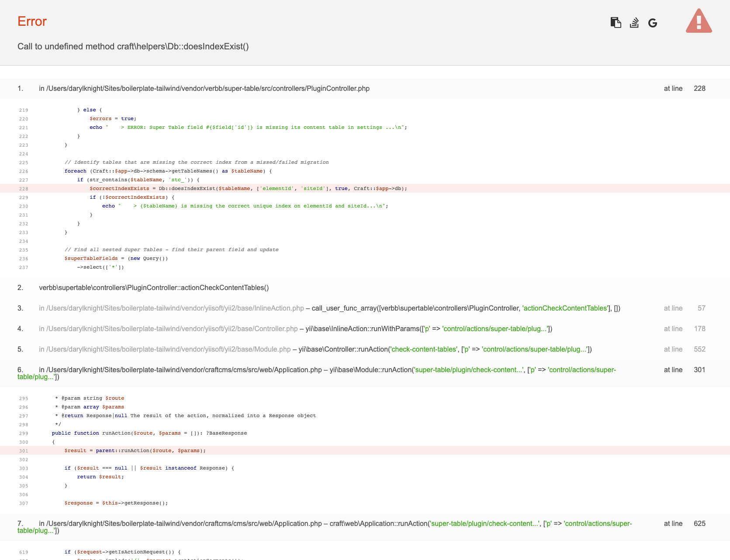Click highlighted line 301 in Application.php snippet

pyautogui.click(x=135, y=450)
